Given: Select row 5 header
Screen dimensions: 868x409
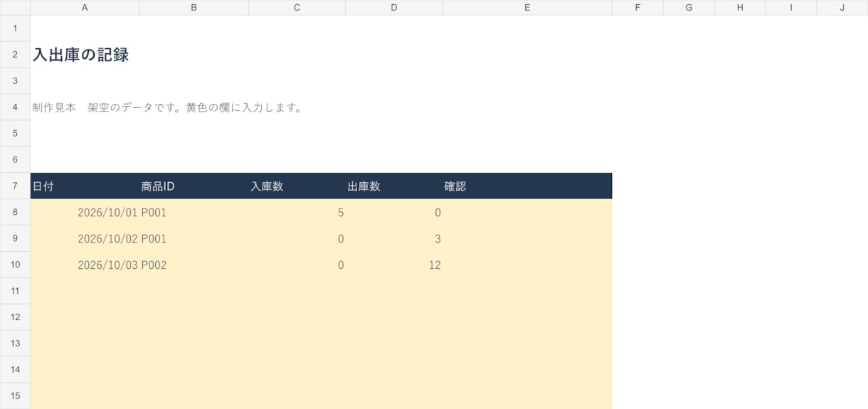Looking at the screenshot, I should (x=15, y=134).
